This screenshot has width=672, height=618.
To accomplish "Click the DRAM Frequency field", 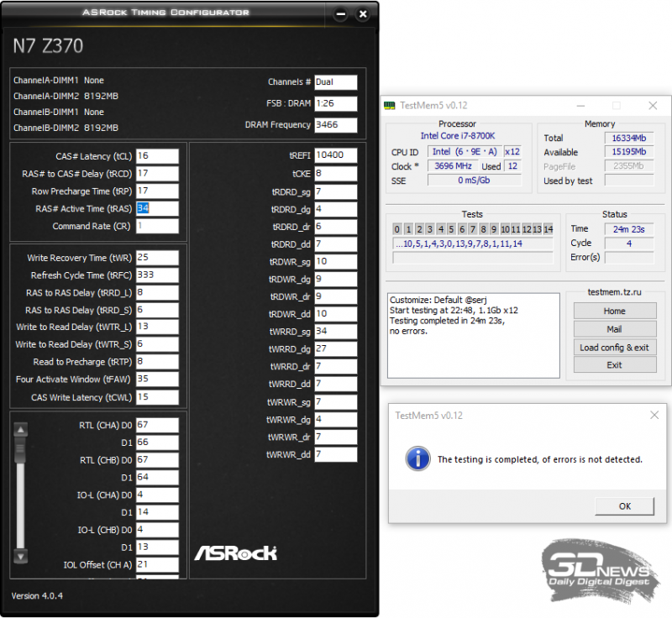I will coord(336,125).
